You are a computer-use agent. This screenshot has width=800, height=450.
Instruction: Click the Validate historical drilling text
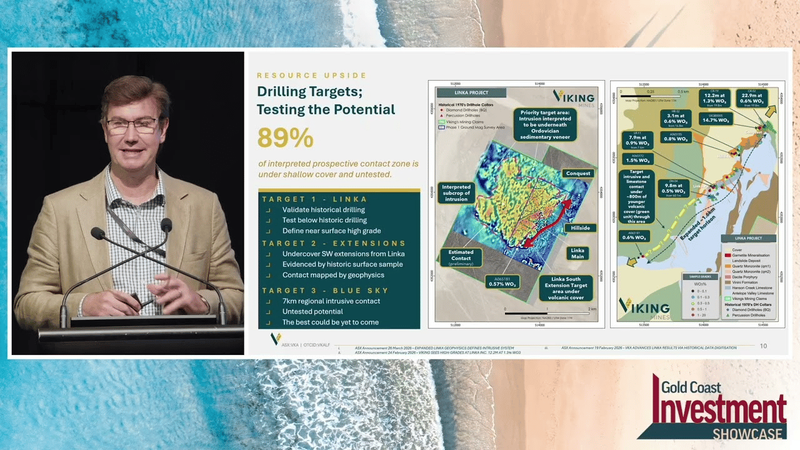323,210
